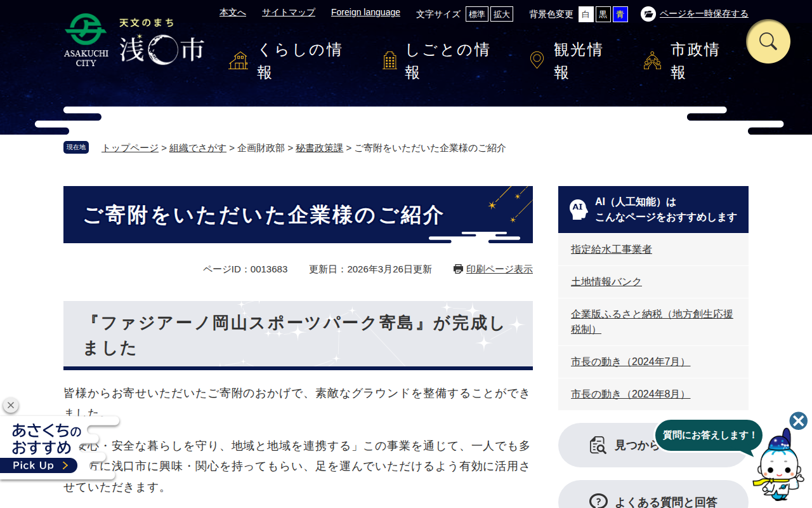The height and width of the screenshot is (508, 812).
Task: Open 土地情報バンク recommended page
Action: click(x=606, y=282)
